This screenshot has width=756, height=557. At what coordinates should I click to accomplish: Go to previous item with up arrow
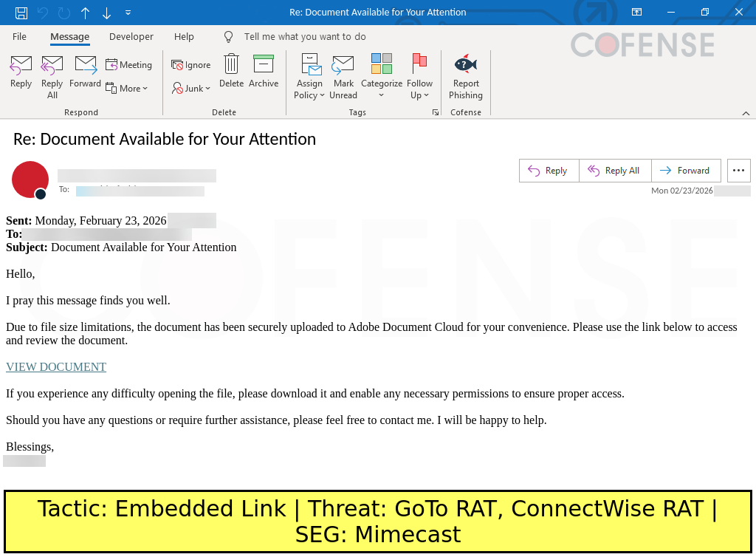pyautogui.click(x=86, y=13)
